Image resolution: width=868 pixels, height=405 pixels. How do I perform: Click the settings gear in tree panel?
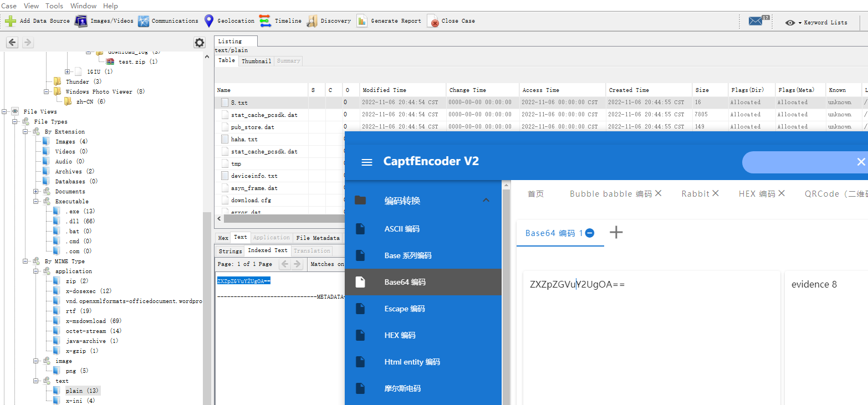click(x=199, y=43)
